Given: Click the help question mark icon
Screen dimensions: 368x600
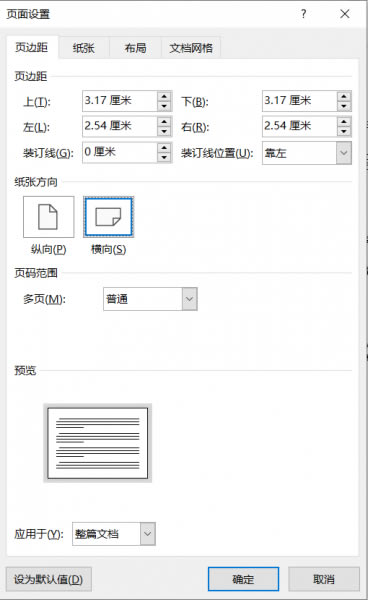Looking at the screenshot, I should click(303, 14).
